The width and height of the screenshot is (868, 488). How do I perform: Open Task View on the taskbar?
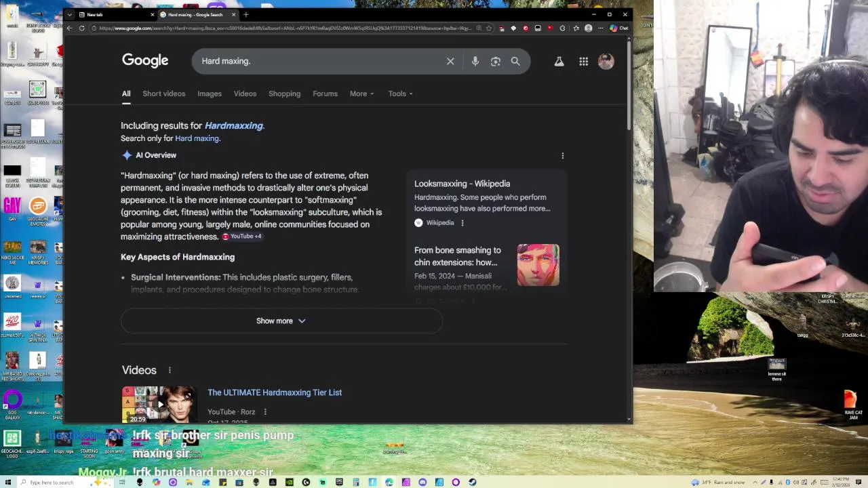click(x=122, y=482)
